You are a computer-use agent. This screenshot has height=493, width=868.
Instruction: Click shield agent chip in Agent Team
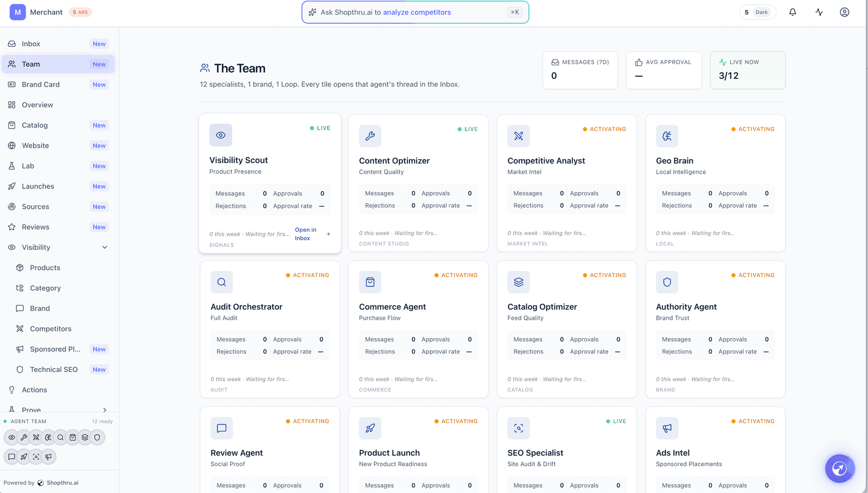tap(97, 437)
